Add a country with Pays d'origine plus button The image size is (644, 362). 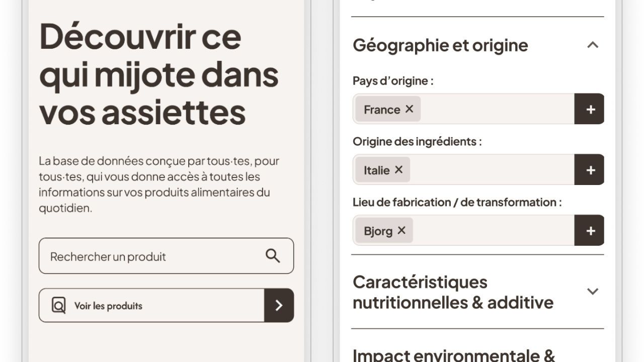click(590, 109)
